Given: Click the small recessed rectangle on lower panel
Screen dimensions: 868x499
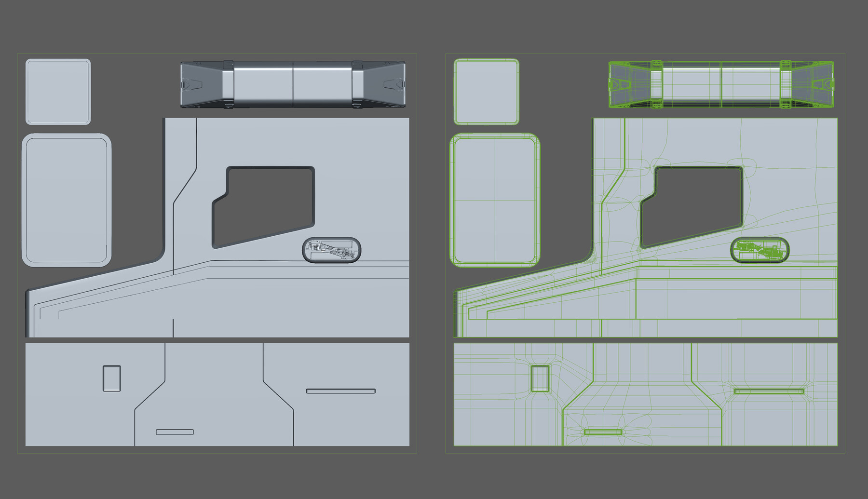Looking at the screenshot, I should pos(111,379).
